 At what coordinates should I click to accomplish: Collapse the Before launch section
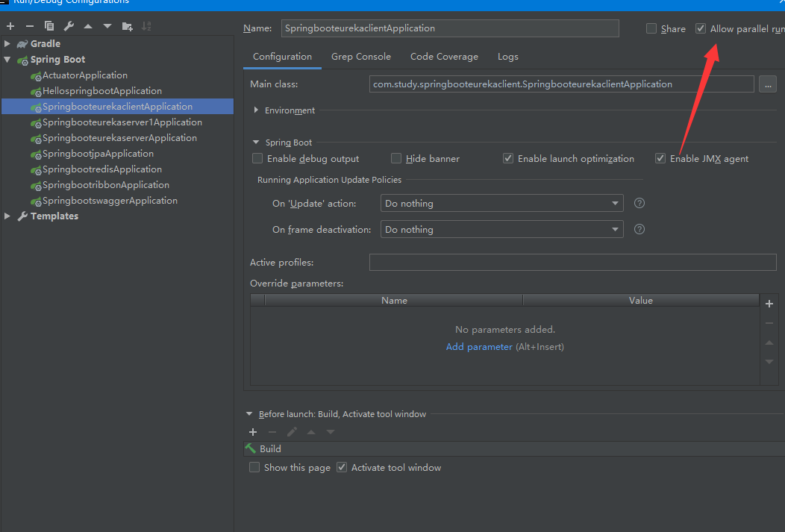pyautogui.click(x=249, y=414)
